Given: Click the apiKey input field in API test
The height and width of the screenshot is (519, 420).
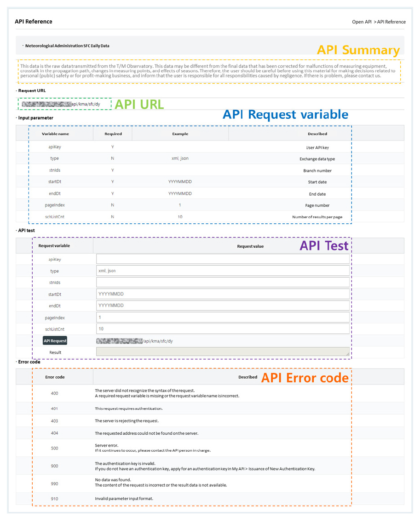Looking at the screenshot, I should pos(223,259).
